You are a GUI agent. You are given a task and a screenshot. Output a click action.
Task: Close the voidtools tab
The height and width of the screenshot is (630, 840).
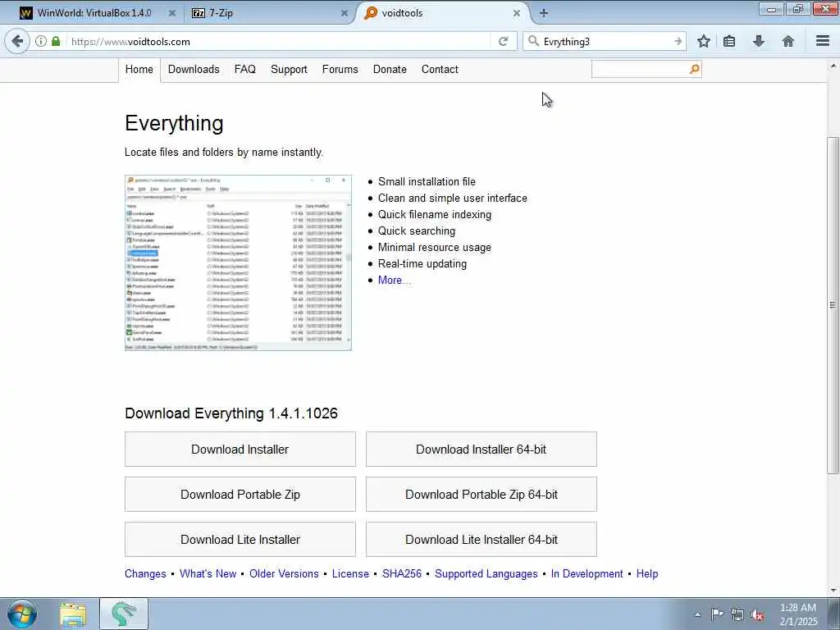(x=517, y=13)
